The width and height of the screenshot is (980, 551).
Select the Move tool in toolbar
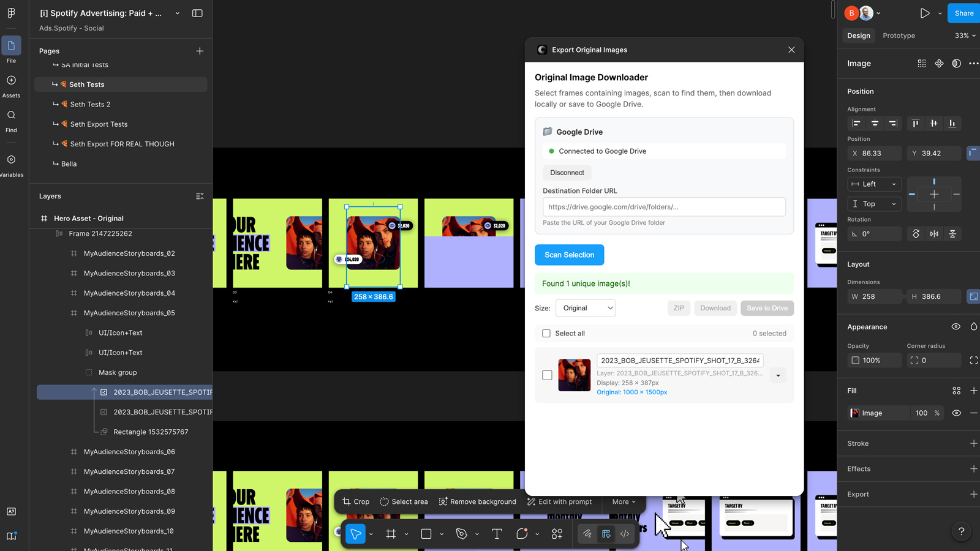(x=355, y=534)
